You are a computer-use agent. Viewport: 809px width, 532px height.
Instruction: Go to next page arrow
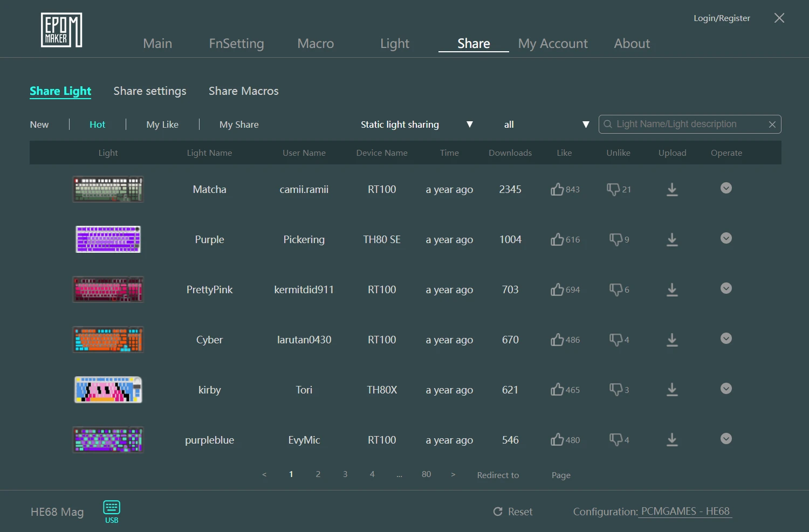[x=453, y=475]
